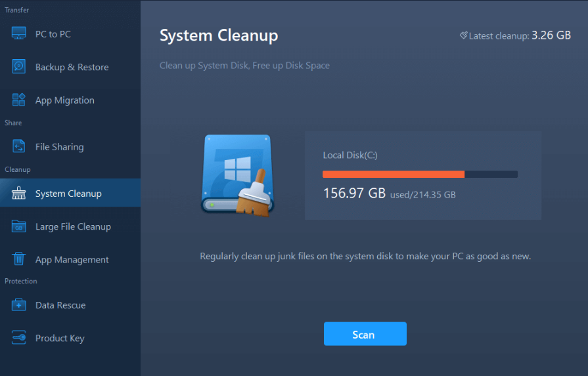Image resolution: width=588 pixels, height=376 pixels.
Task: Select File Sharing in the sidebar
Action: 60,147
